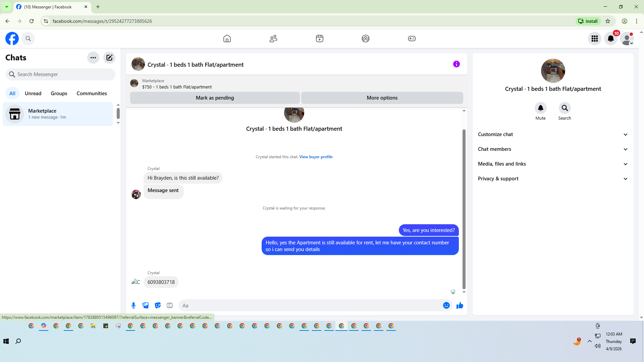Open the sticker picker

click(158, 305)
